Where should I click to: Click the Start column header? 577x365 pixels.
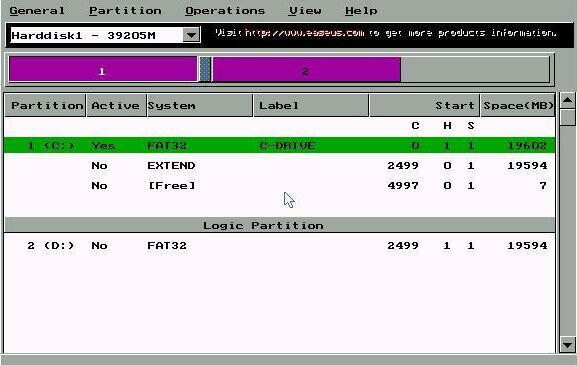pyautogui.click(x=424, y=106)
